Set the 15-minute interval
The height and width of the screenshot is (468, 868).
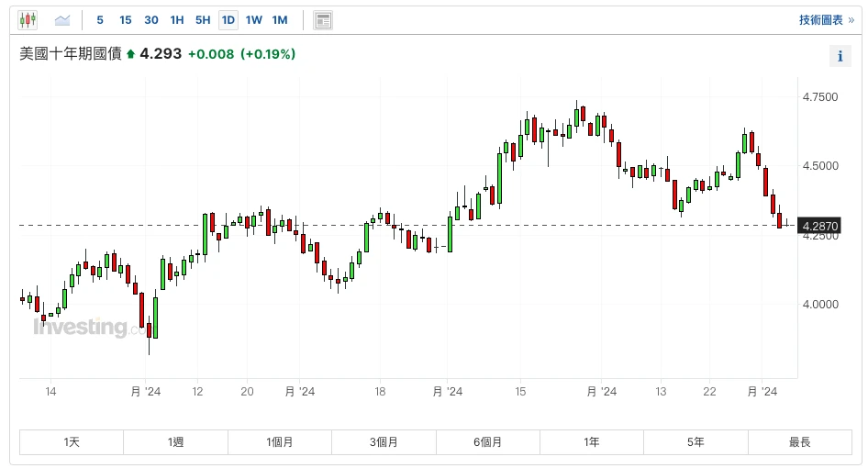pyautogui.click(x=126, y=19)
